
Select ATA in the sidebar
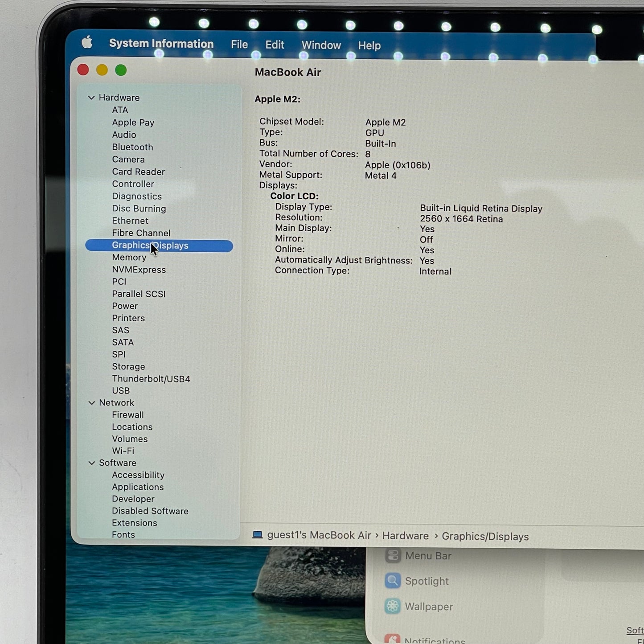pyautogui.click(x=120, y=110)
